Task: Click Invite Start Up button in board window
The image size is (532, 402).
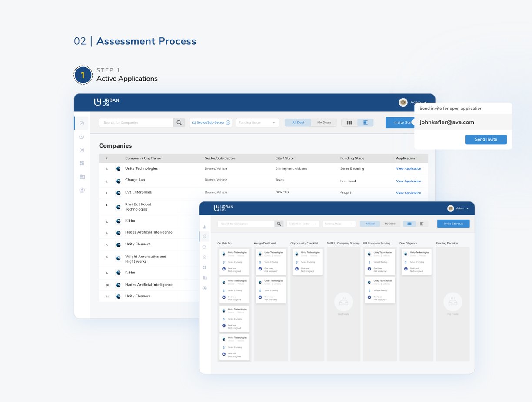Action: (453, 224)
